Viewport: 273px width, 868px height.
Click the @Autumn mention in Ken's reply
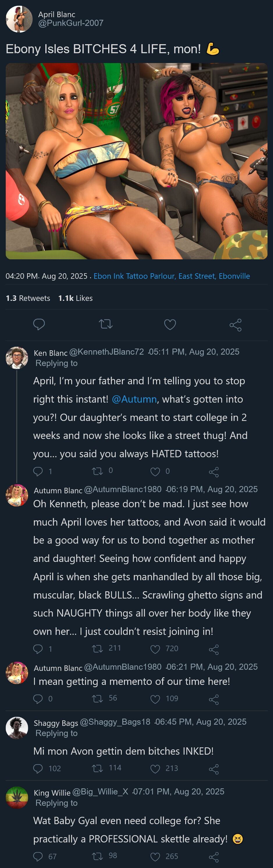pos(134,399)
